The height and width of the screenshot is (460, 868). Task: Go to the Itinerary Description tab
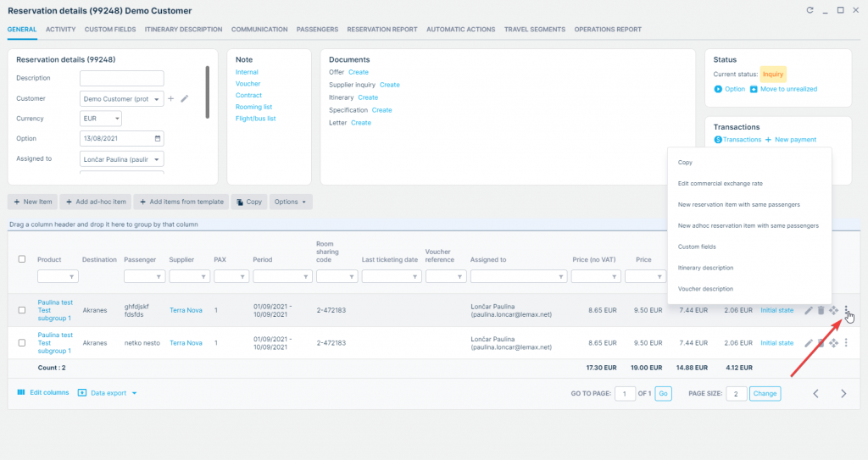(183, 30)
